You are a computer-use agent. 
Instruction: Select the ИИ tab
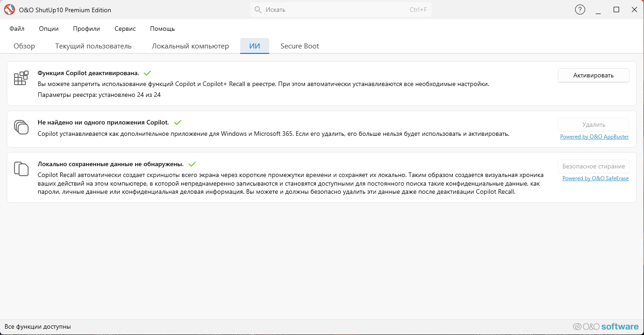255,46
